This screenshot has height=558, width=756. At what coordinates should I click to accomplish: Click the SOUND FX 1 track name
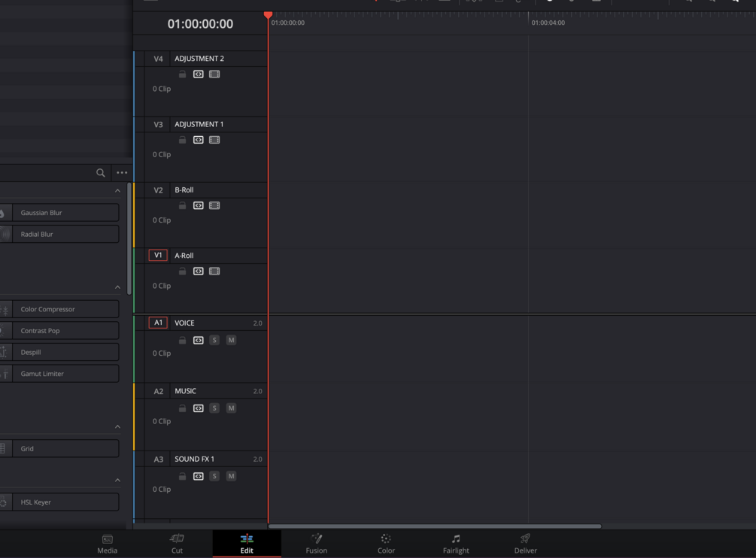194,459
